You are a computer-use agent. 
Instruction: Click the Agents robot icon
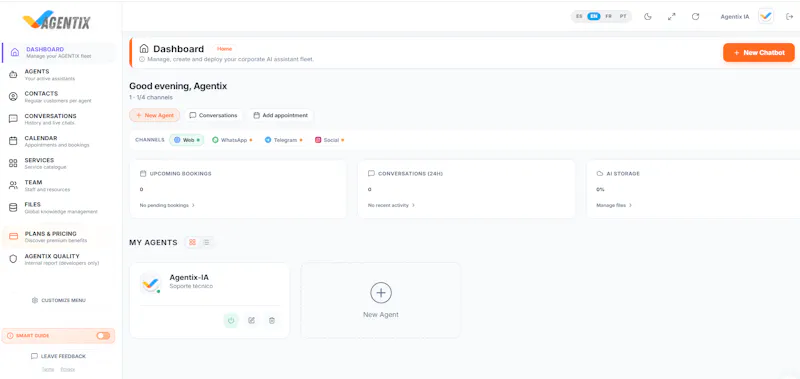(x=13, y=75)
